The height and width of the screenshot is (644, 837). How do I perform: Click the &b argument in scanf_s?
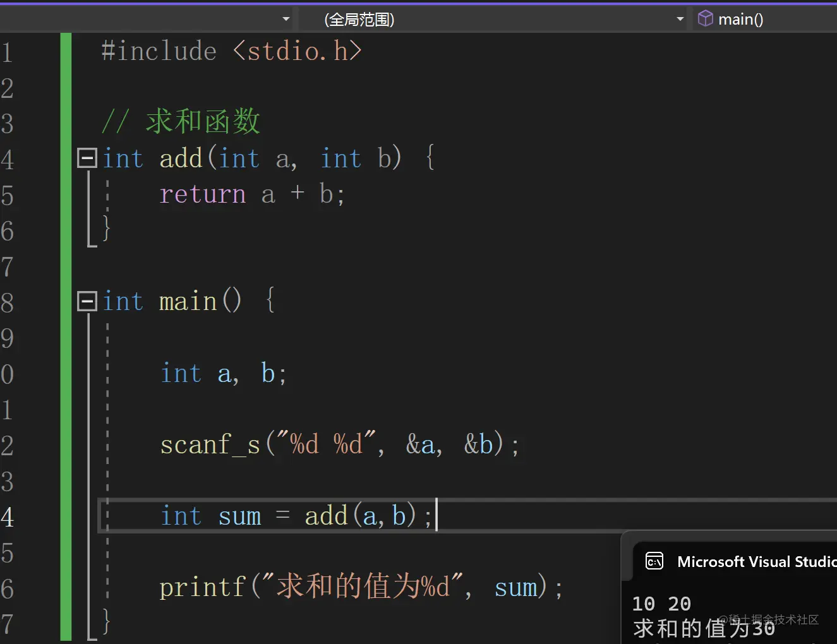pos(479,444)
